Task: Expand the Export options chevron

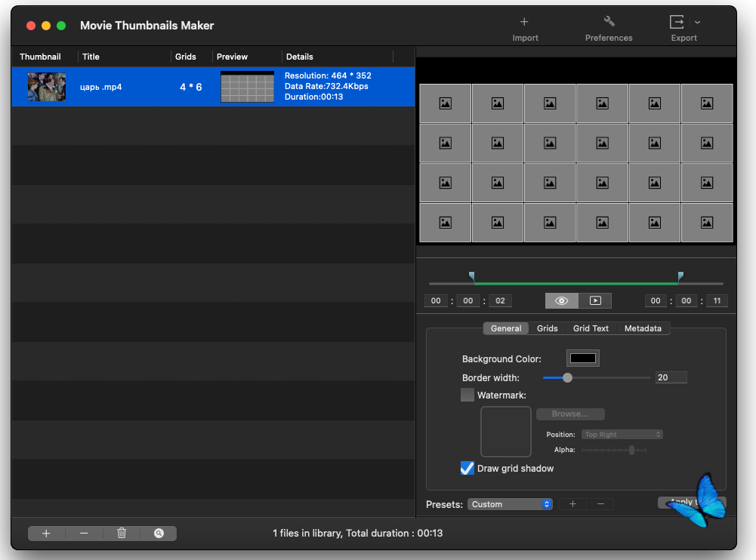Action: (697, 23)
